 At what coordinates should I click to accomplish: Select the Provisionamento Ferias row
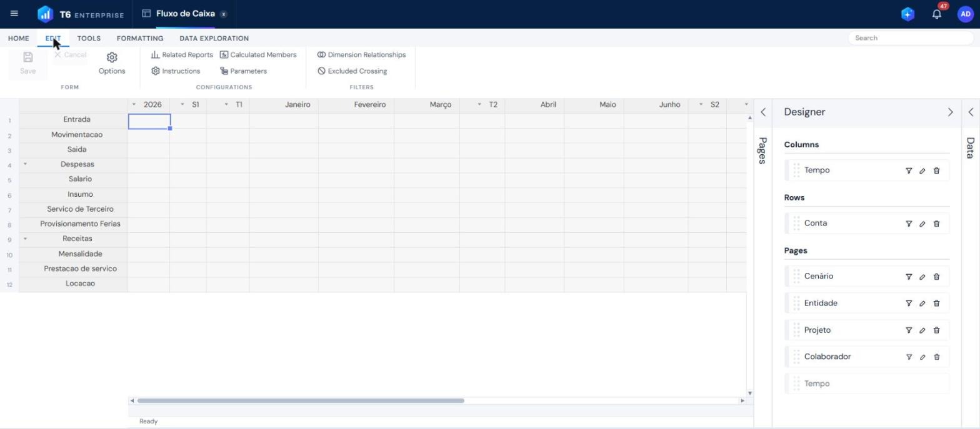point(73,224)
